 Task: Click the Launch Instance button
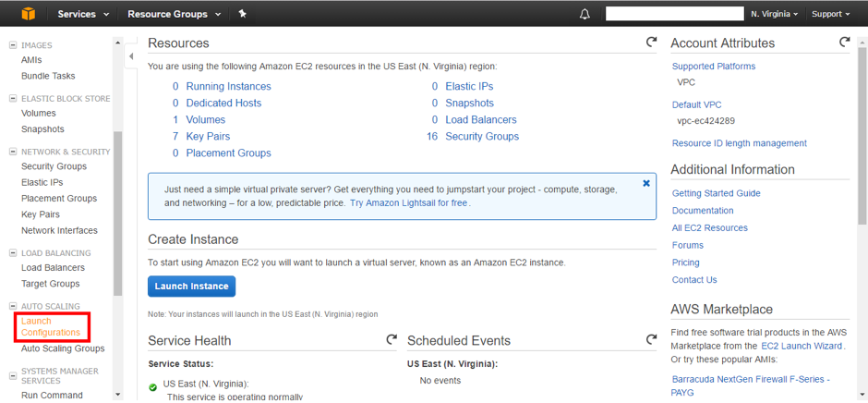coord(191,287)
